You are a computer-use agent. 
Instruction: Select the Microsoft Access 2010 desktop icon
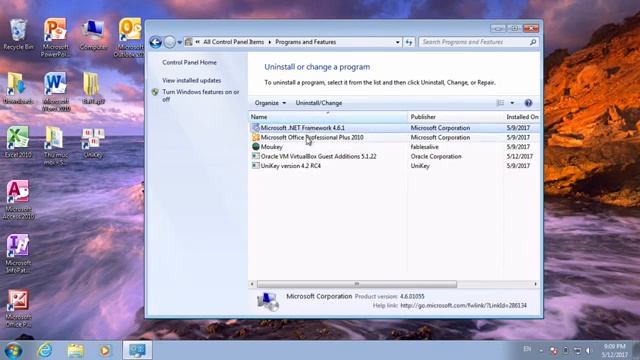[18, 200]
